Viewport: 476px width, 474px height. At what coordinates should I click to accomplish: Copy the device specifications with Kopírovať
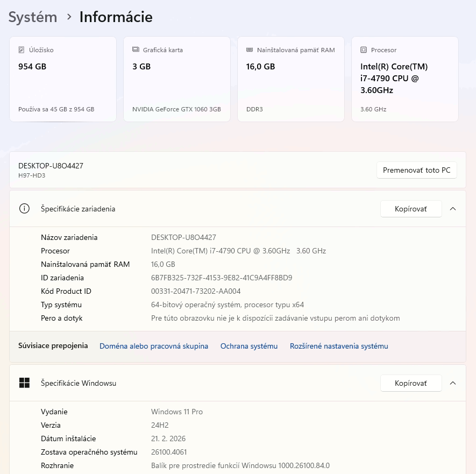[x=410, y=209]
